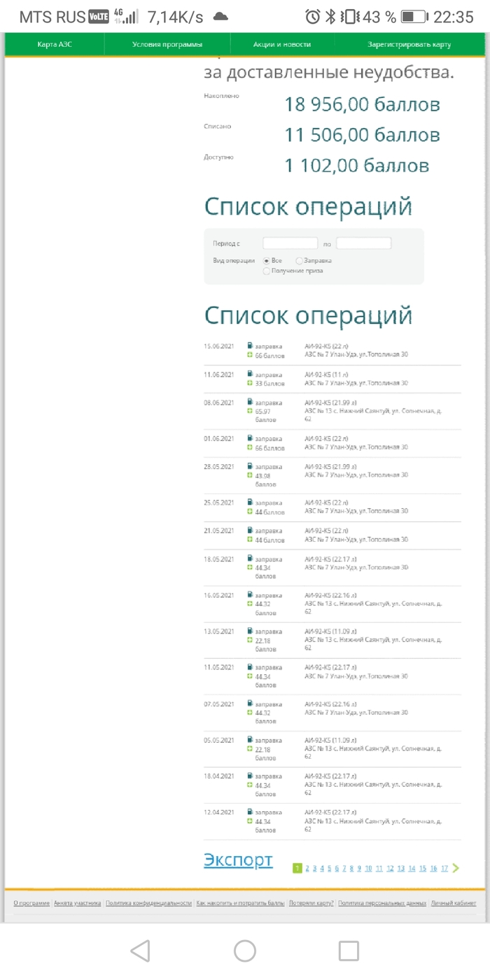
Task: Tap the Android back navigation triangle
Action: (x=141, y=951)
